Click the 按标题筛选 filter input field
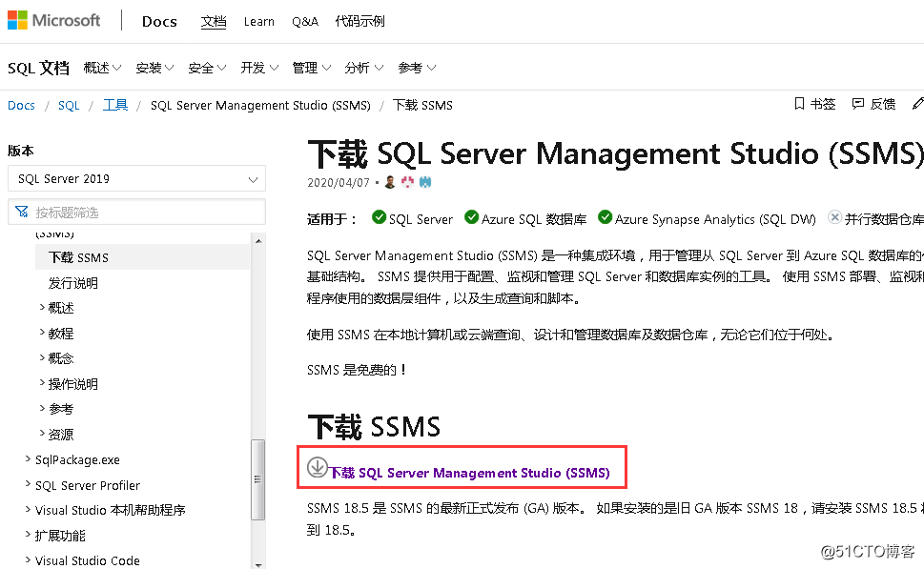The image size is (924, 569). click(136, 212)
